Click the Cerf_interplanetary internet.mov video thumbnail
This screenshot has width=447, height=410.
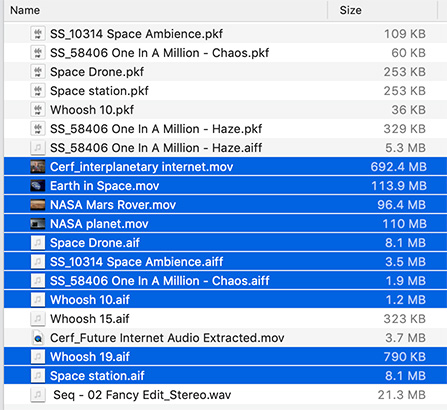pos(38,167)
